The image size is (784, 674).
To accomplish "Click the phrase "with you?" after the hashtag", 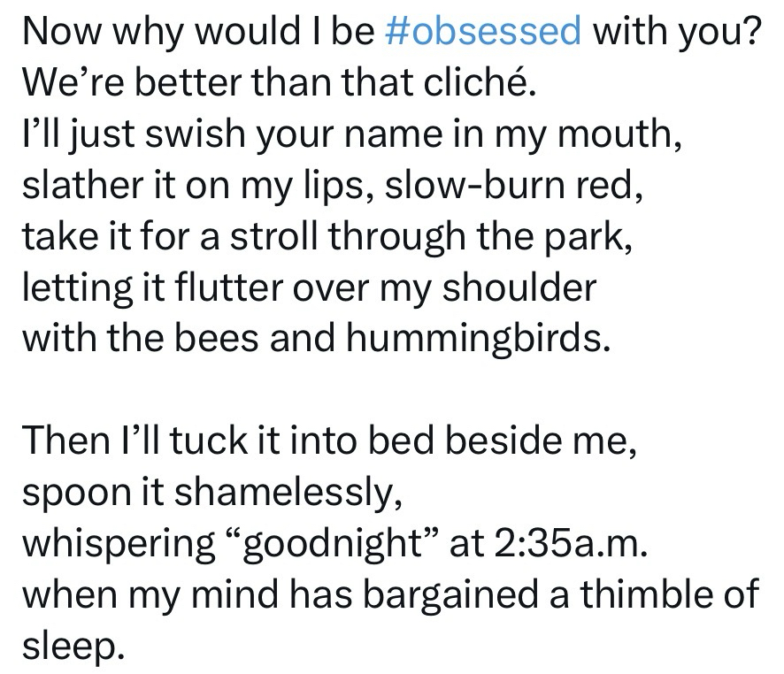I will (x=676, y=33).
